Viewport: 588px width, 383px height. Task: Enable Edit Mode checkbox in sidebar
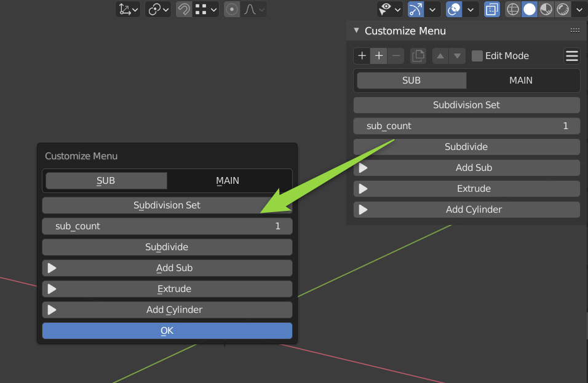coord(477,56)
